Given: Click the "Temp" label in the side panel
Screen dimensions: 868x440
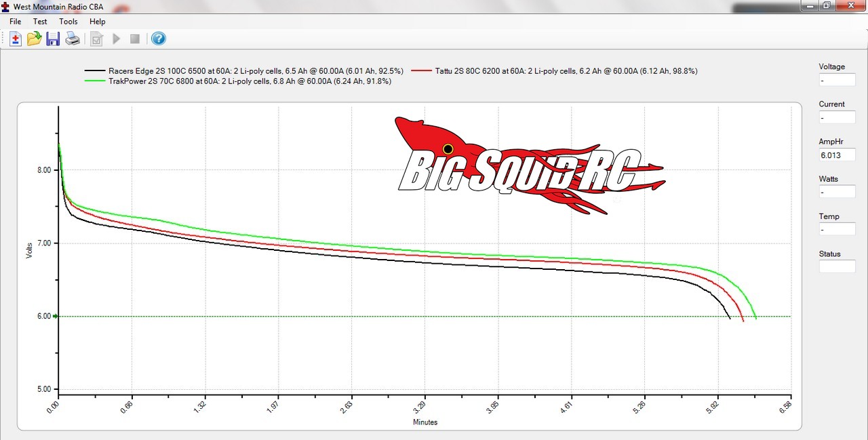Looking at the screenshot, I should pos(829,217).
